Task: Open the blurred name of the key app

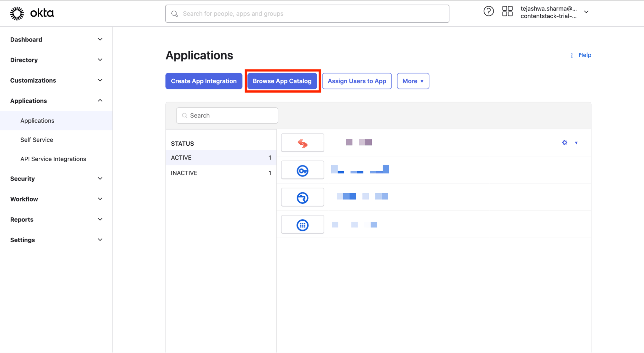Action: click(360, 169)
